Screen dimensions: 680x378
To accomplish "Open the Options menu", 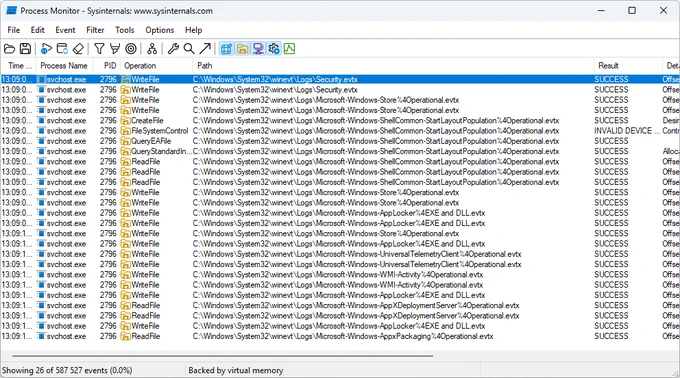I will click(x=160, y=30).
